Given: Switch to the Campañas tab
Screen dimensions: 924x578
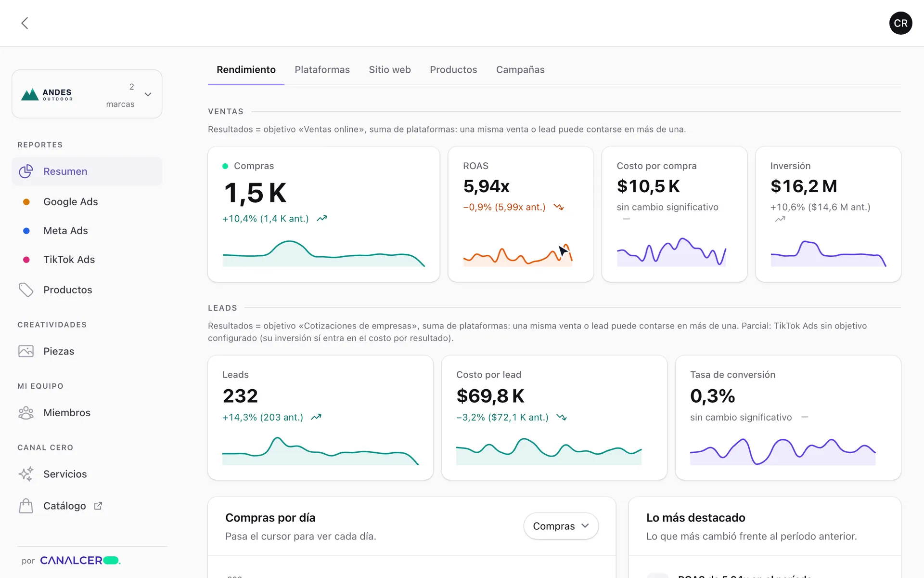Looking at the screenshot, I should pyautogui.click(x=520, y=70).
